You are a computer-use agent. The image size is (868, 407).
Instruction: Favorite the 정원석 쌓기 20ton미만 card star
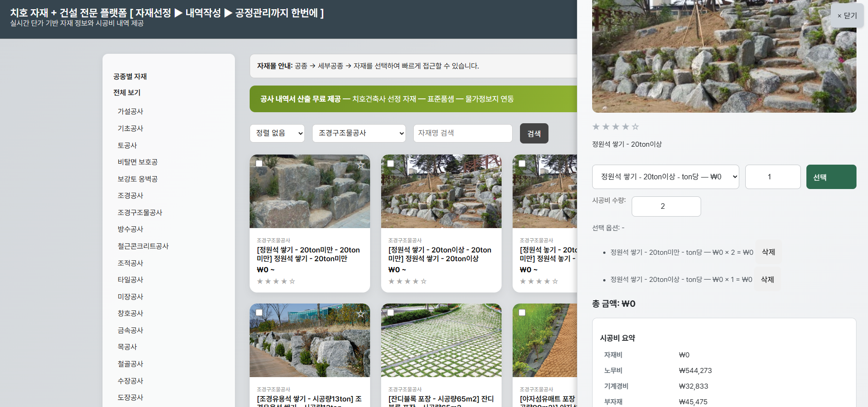(361, 164)
